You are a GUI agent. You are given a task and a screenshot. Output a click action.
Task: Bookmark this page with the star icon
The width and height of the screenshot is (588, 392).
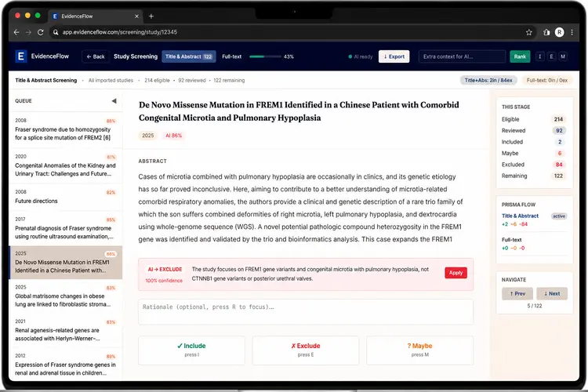click(x=528, y=32)
